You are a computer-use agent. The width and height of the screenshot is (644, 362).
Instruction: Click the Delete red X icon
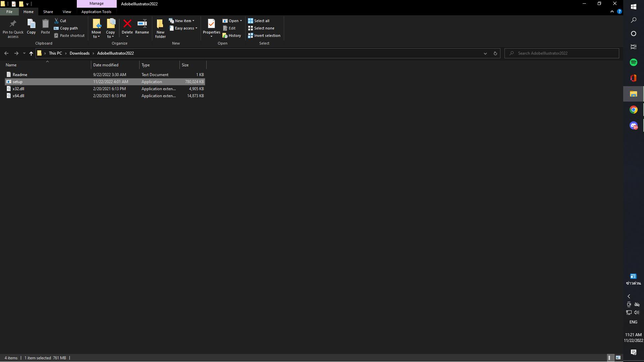[127, 24]
